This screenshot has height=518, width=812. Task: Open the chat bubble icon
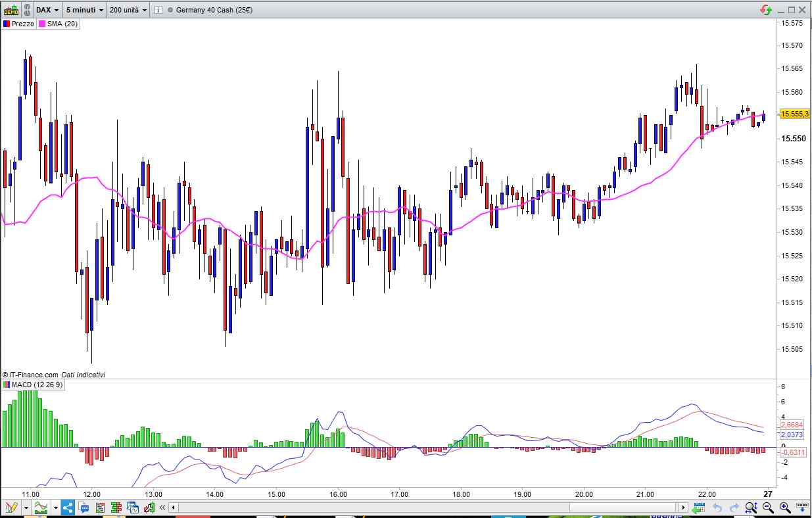point(84,507)
